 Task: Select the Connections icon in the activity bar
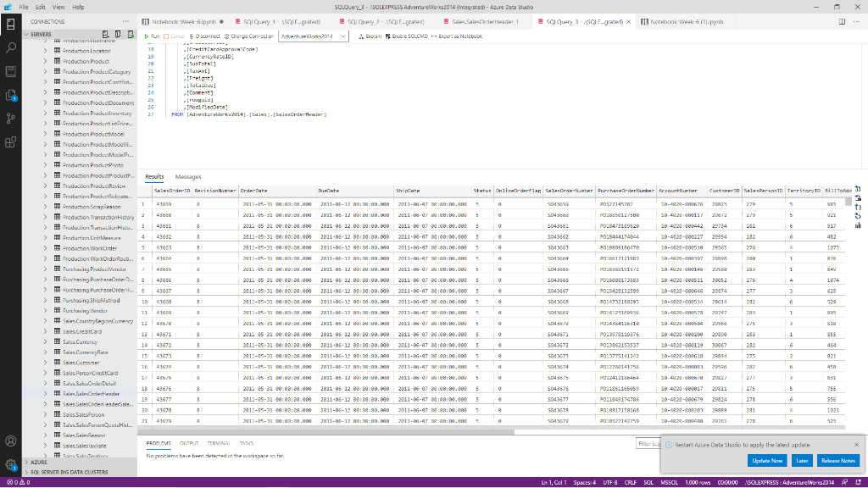9,23
